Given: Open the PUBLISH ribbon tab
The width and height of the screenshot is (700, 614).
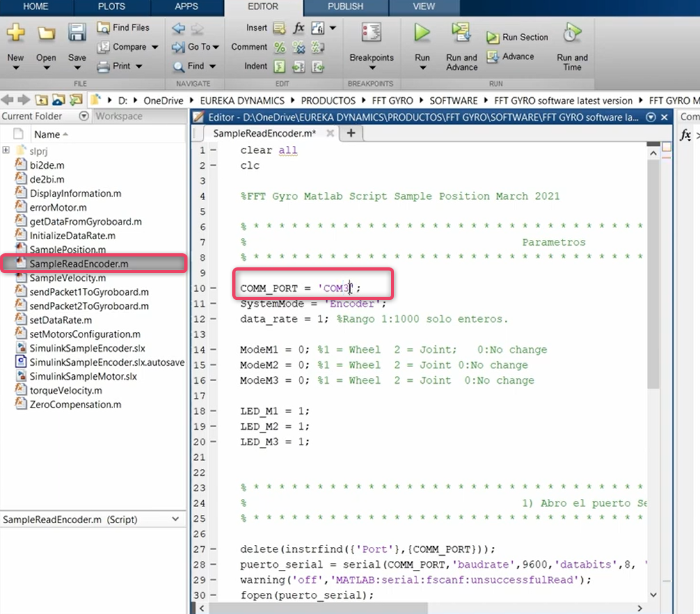Looking at the screenshot, I should click(x=346, y=6).
